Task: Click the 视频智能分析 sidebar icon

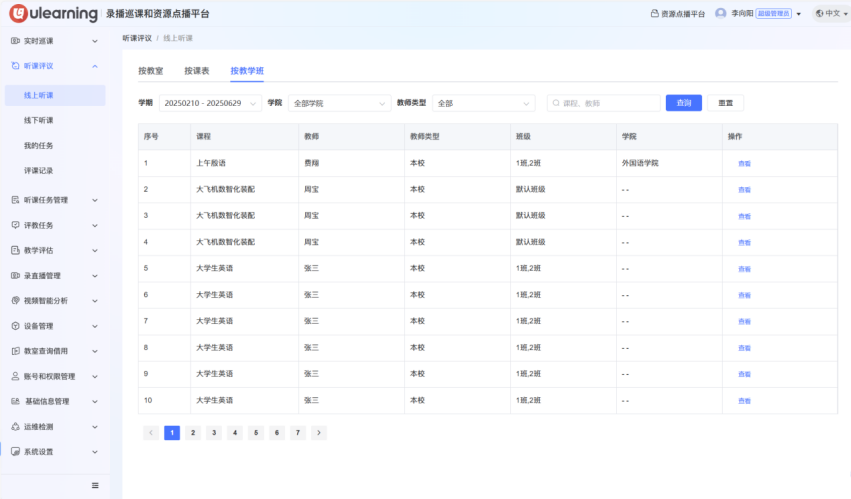Action: 15,301
